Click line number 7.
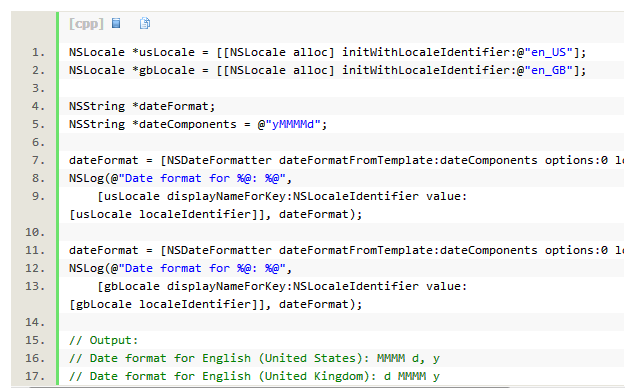 39,160
